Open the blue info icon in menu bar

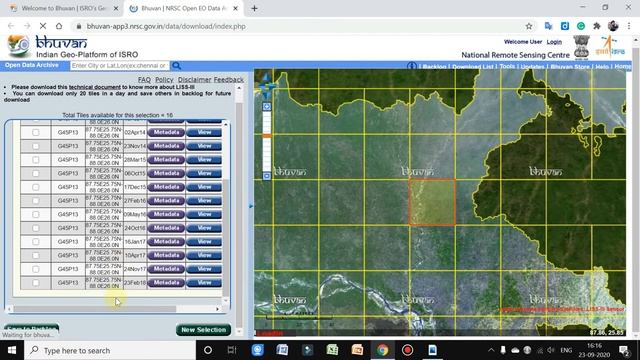[x=411, y=66]
